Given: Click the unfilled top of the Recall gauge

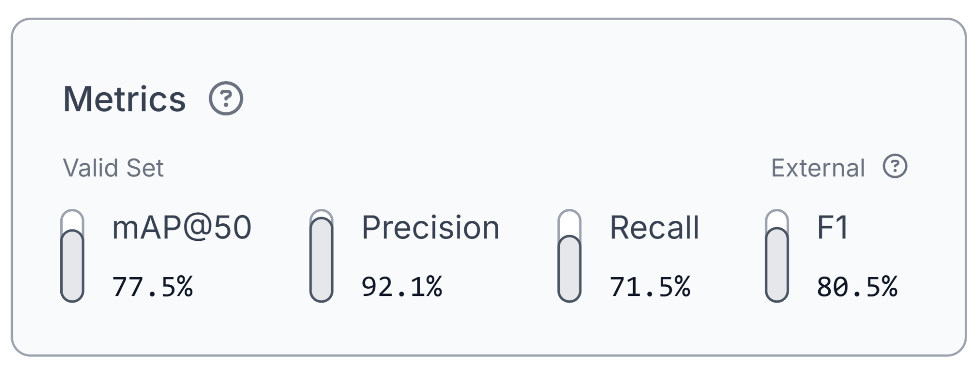Looking at the screenshot, I should [569, 223].
